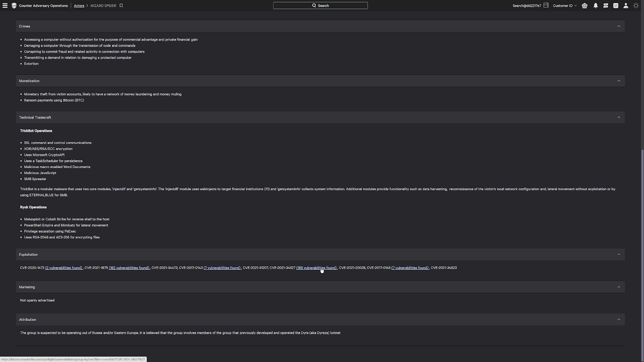Image resolution: width=644 pixels, height=362 pixels.
Task: Click 'XOR/AES/RSA/ECC encryption' bullet
Action: coord(48,149)
